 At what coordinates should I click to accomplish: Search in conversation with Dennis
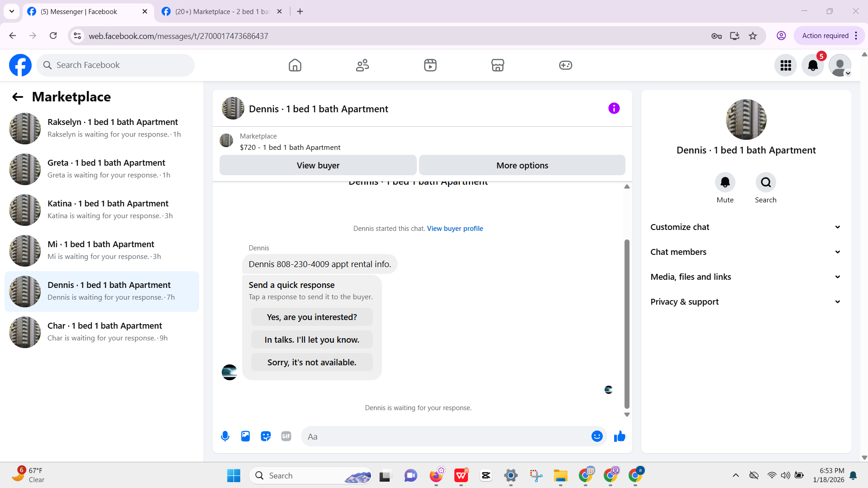766,182
